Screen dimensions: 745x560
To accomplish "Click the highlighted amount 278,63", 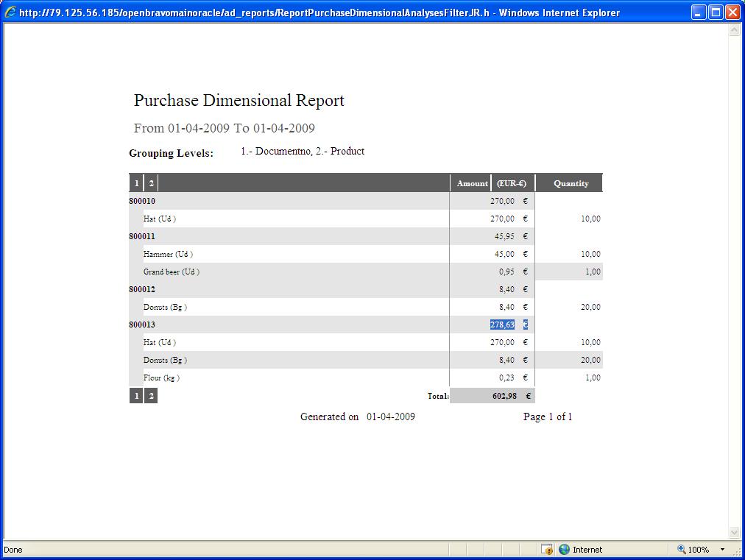I will pyautogui.click(x=502, y=325).
